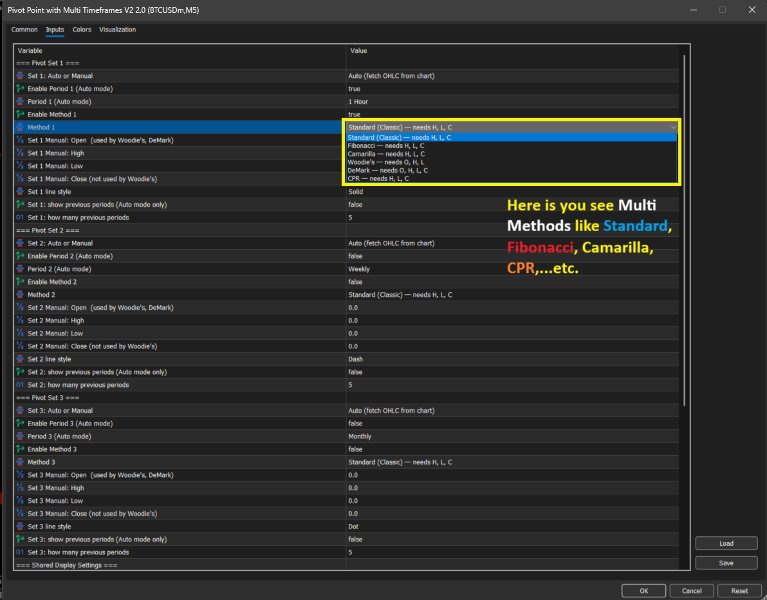The width and height of the screenshot is (767, 600).
Task: Click the 01 icon beside Set 2: how many previous periods
Action: coord(20,385)
